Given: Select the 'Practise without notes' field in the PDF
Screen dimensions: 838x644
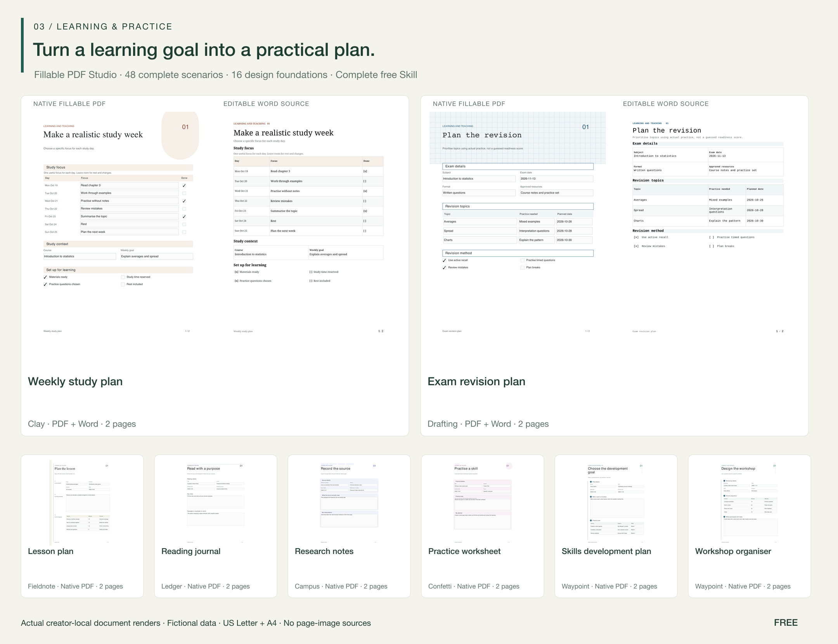Looking at the screenshot, I should (129, 201).
